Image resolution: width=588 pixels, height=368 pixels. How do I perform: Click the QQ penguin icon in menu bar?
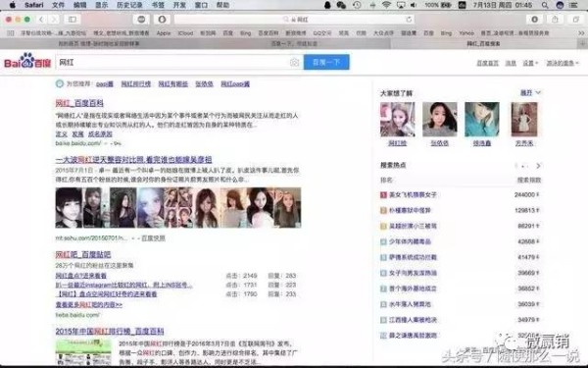click(327, 5)
